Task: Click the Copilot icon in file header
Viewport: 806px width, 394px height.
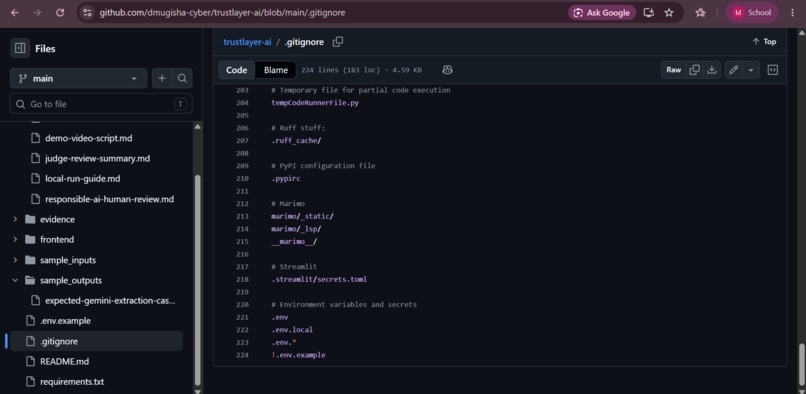Action: tap(447, 70)
